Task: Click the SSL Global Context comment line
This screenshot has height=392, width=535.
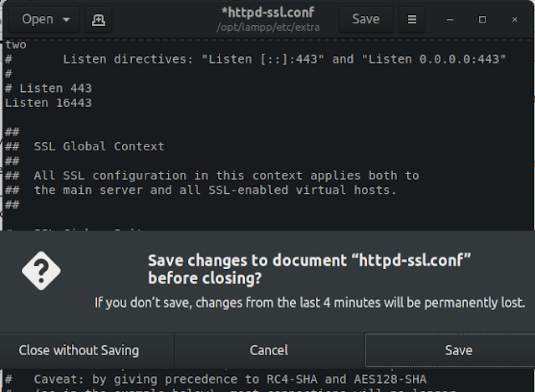Action: click(99, 146)
